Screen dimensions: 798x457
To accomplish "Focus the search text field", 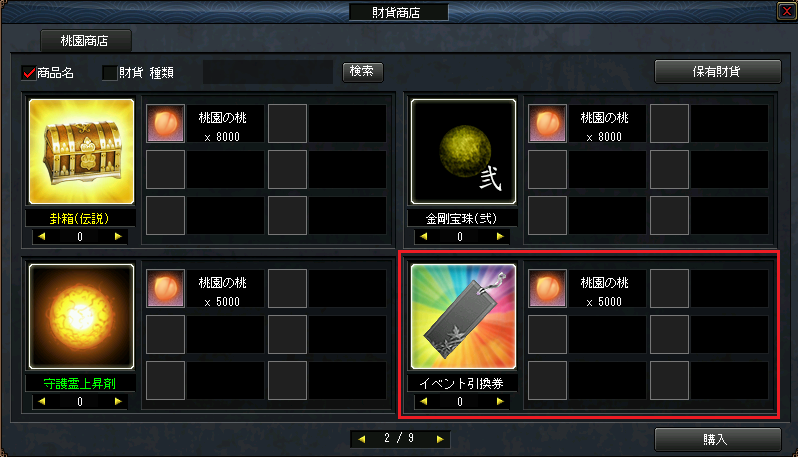I will [x=268, y=72].
